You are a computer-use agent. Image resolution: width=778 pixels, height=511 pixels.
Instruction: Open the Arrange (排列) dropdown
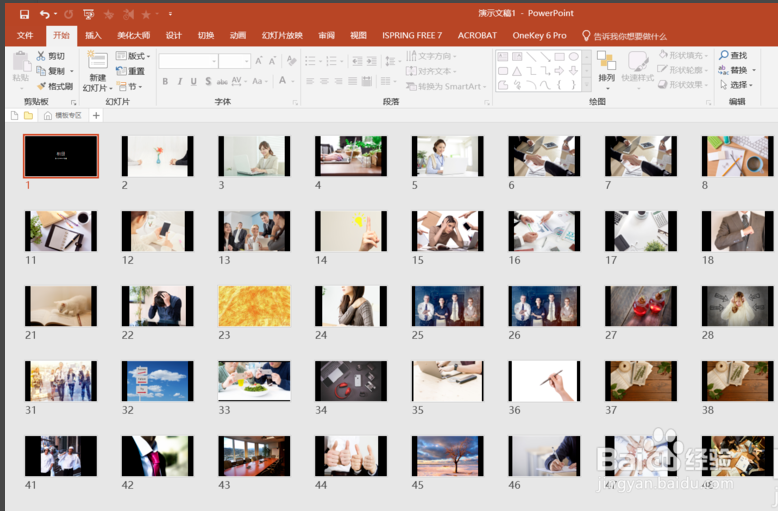[606, 70]
